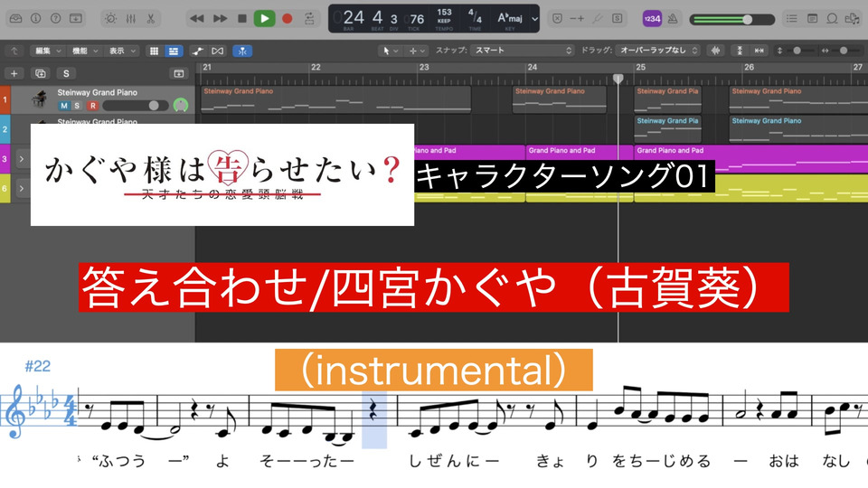Click track 1 green pan knob

pyautogui.click(x=181, y=105)
